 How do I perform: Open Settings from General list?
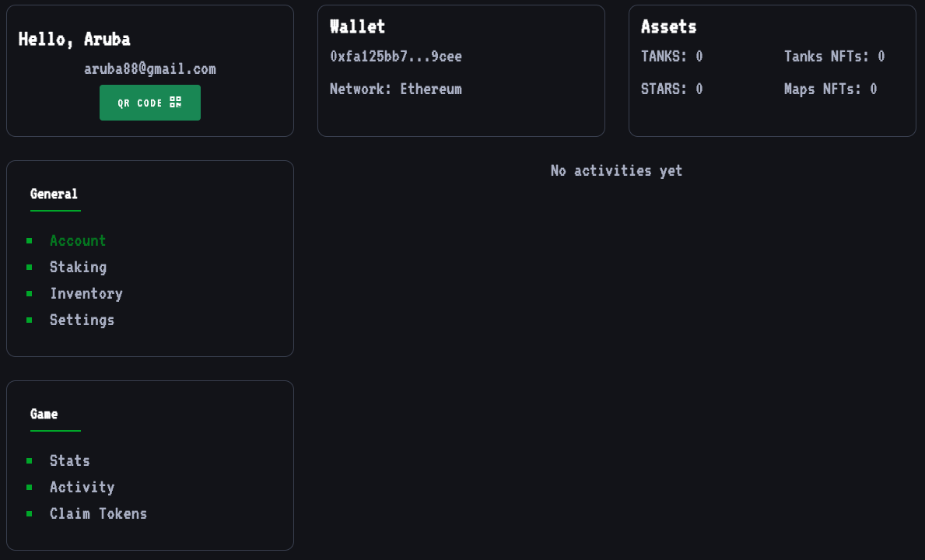click(x=82, y=320)
